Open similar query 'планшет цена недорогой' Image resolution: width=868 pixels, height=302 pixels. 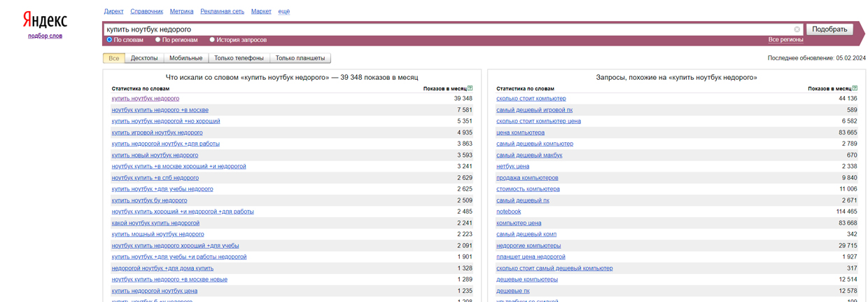tap(531, 257)
